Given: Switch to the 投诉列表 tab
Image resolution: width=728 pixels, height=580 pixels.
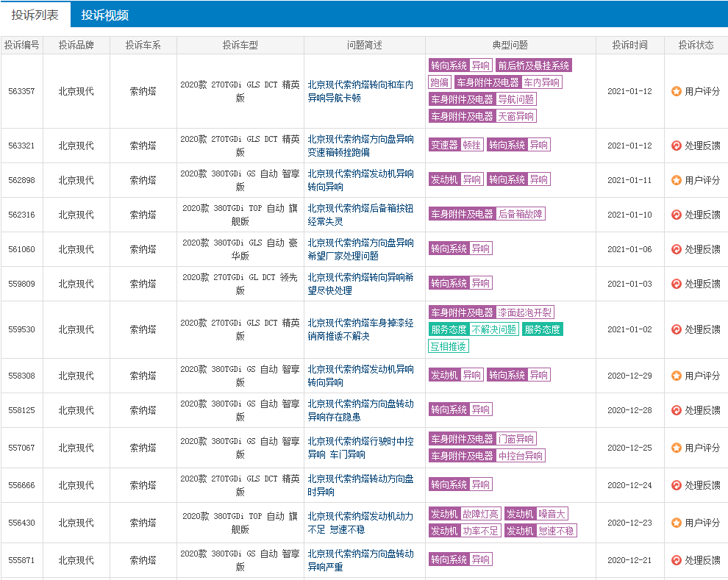Looking at the screenshot, I should point(35,15).
